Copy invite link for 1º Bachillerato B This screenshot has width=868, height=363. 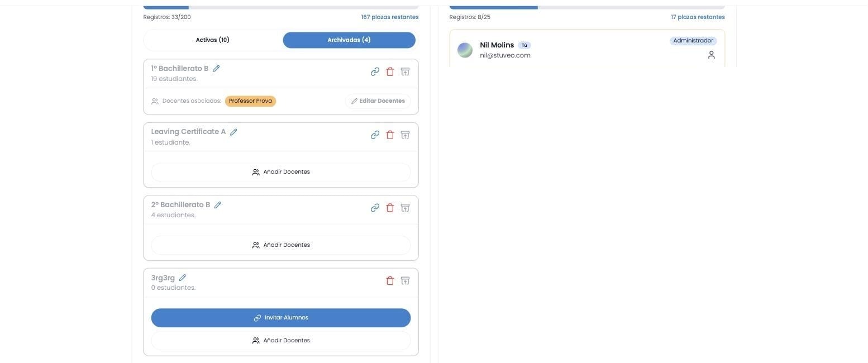pyautogui.click(x=375, y=71)
